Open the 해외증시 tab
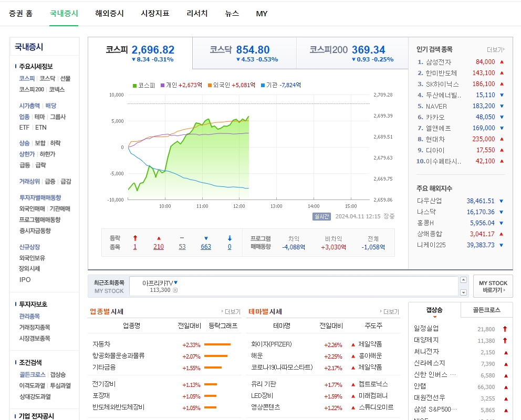 tap(109, 14)
